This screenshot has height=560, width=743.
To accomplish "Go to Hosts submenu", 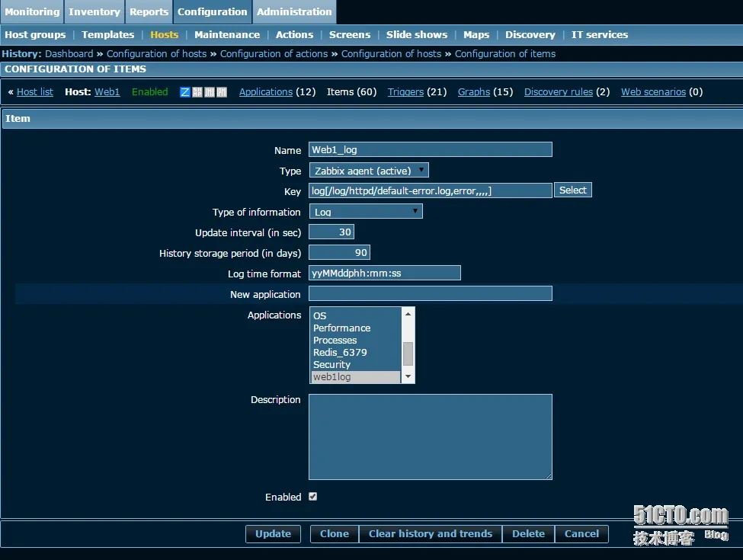I will coord(165,34).
